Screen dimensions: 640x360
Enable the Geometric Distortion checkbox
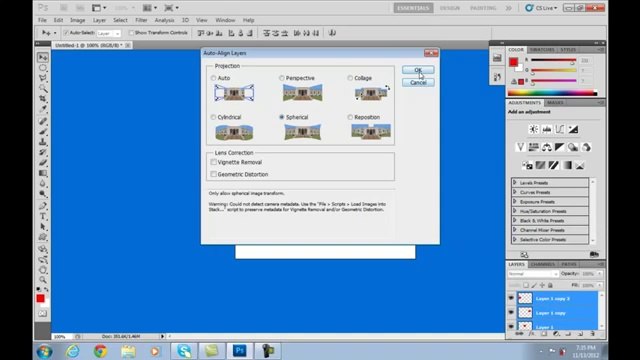213,174
